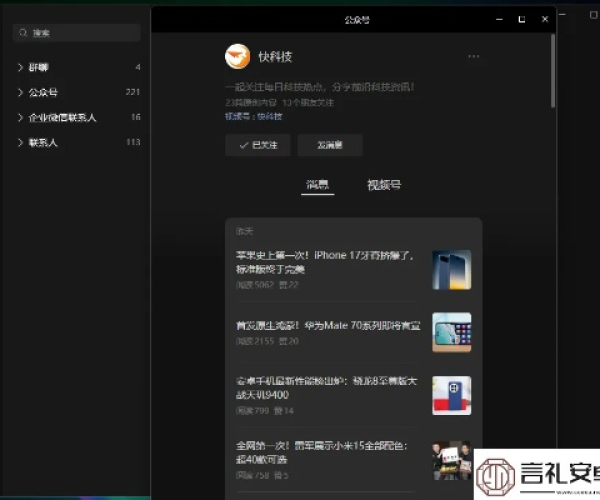This screenshot has width=600, height=500.
Task: Click the count 16 beside 企业微信联系人
Action: coord(136,117)
